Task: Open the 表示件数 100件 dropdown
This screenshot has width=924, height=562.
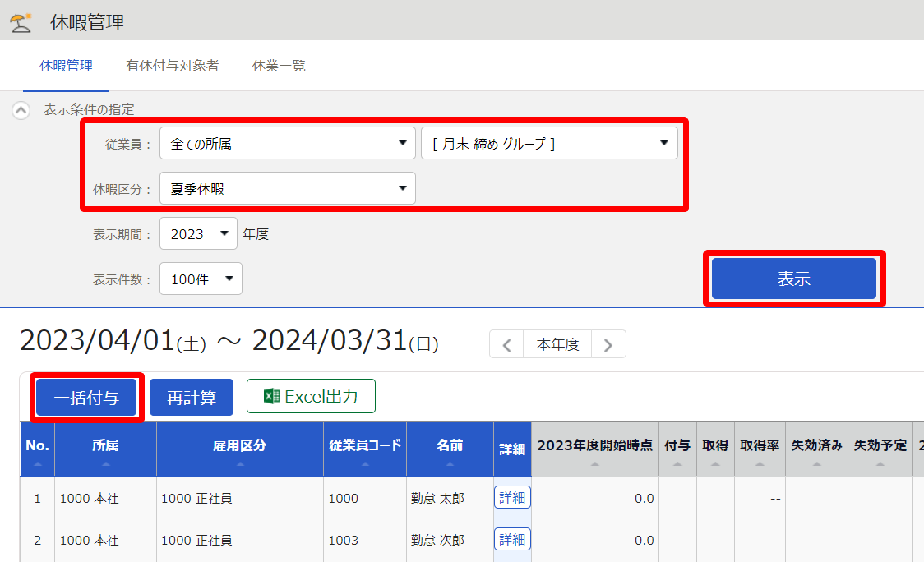Action: click(x=201, y=279)
